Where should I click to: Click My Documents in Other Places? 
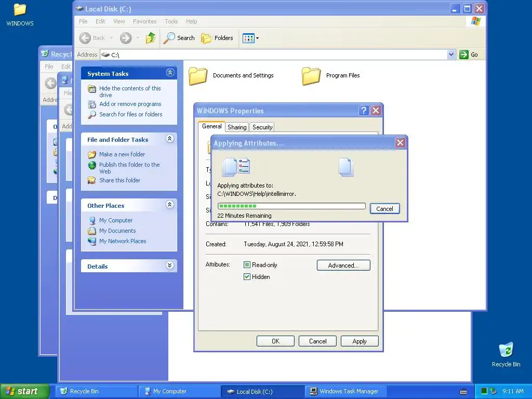[117, 231]
